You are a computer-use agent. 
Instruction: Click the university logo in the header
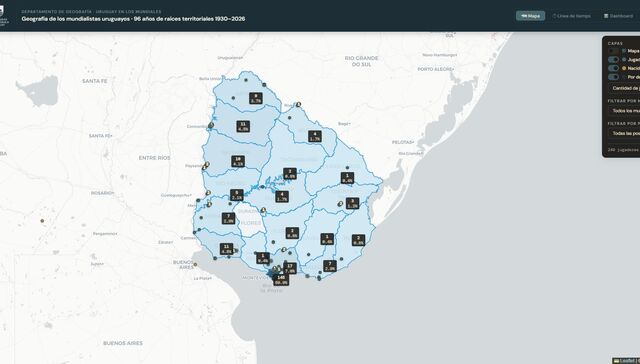point(3,16)
